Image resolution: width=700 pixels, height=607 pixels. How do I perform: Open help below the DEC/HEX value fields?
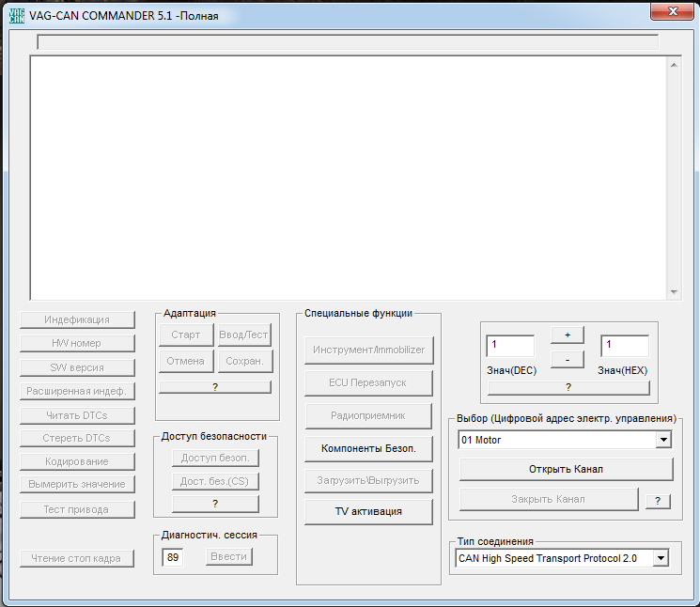point(568,388)
